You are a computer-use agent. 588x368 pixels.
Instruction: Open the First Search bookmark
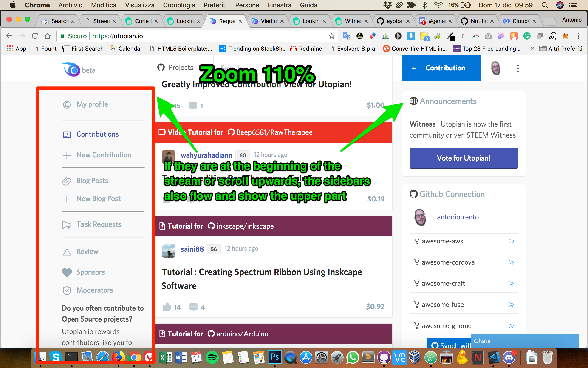(x=83, y=49)
